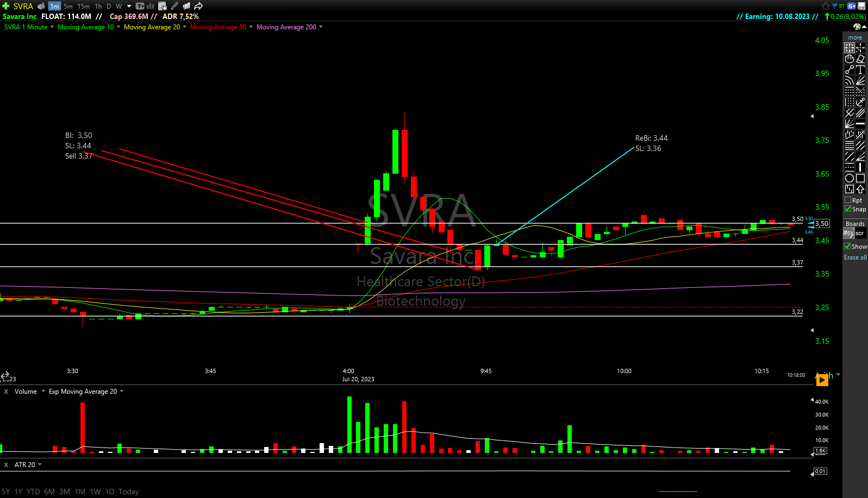Open the drawing pencil tool icon
Viewport: 868px width, 498px height.
[x=174, y=6]
